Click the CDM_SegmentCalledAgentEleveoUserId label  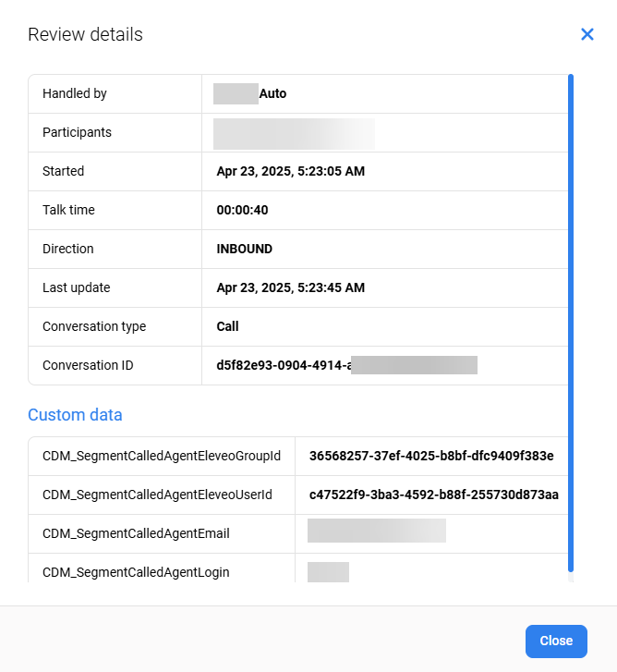tap(157, 495)
